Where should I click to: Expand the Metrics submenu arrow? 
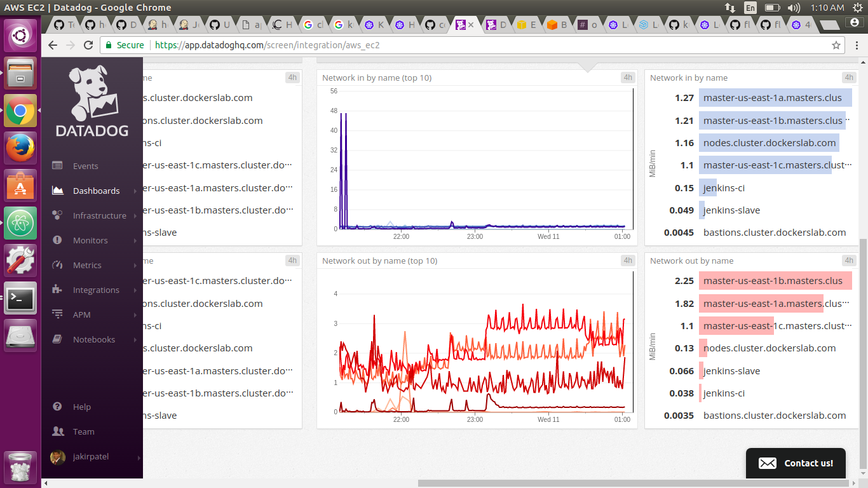[x=136, y=265]
